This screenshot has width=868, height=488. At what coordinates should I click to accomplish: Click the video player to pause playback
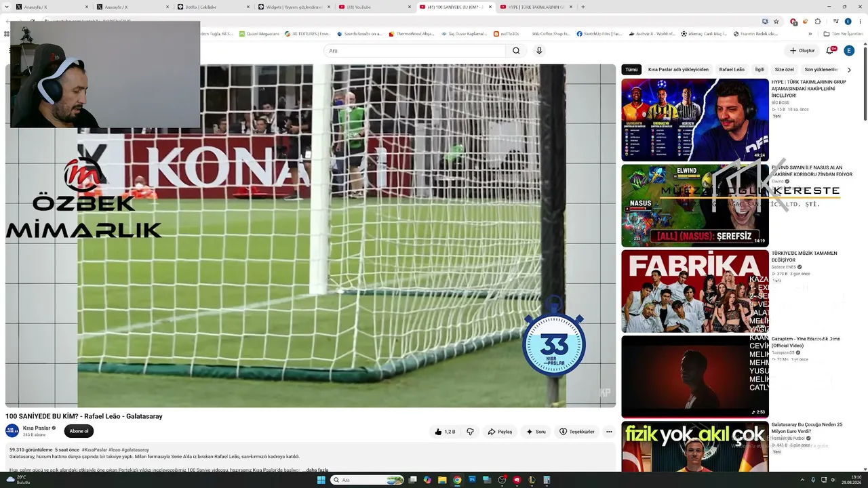point(311,236)
